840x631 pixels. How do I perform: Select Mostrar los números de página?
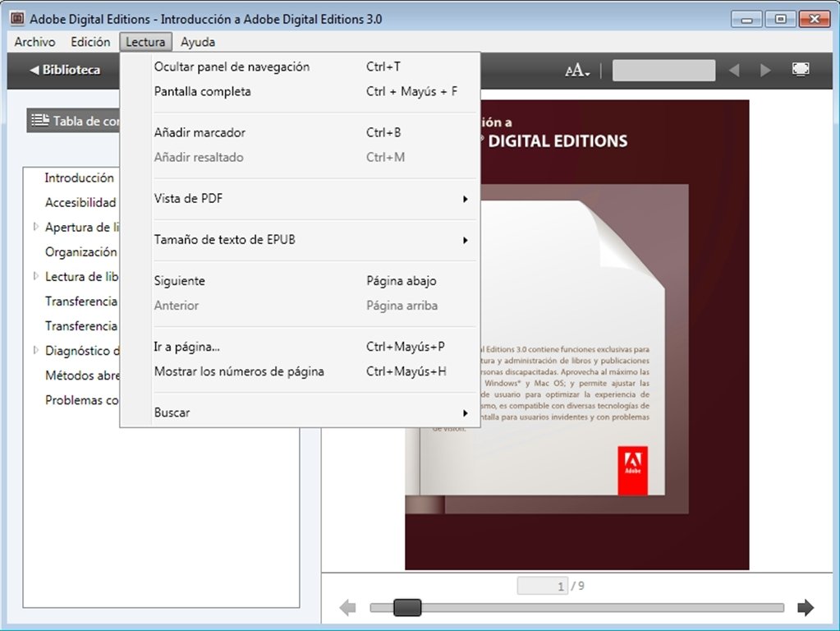pyautogui.click(x=300, y=371)
